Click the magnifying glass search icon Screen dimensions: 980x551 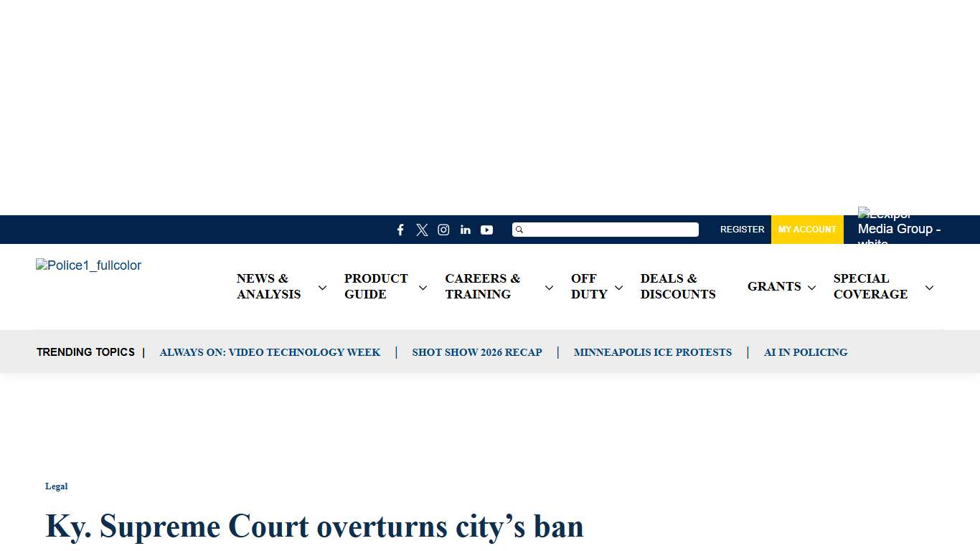pos(519,230)
